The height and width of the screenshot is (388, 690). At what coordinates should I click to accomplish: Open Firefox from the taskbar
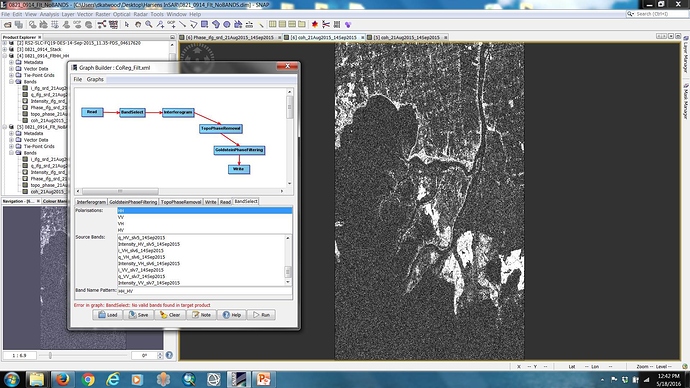(x=62, y=379)
